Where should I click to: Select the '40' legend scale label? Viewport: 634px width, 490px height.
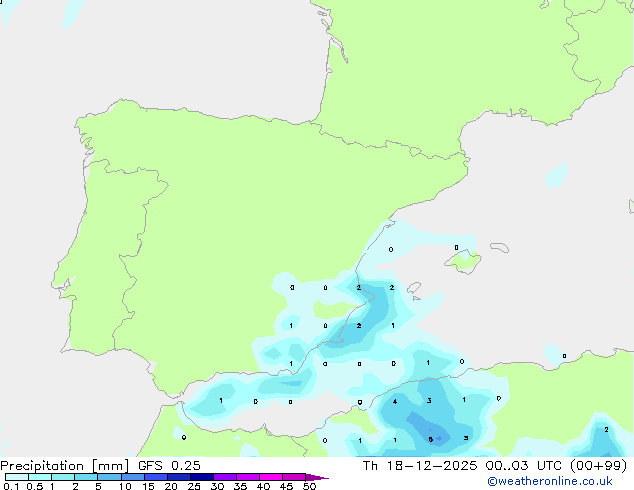tap(263, 486)
